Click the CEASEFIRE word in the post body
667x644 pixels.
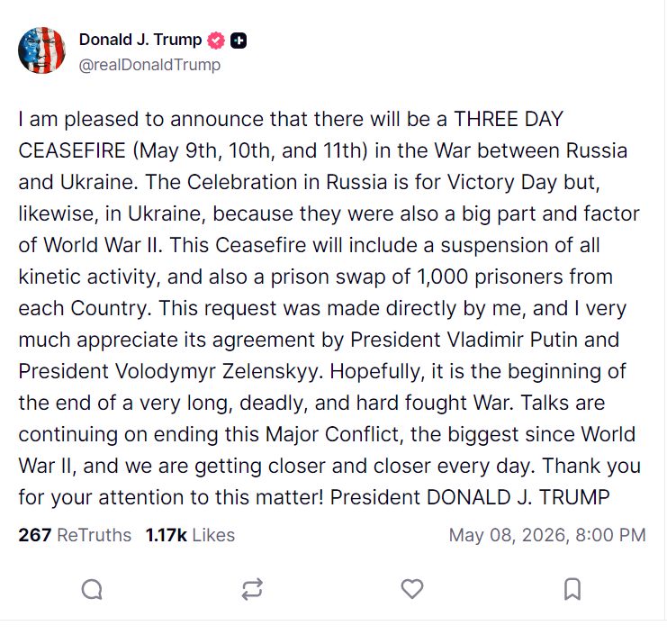(72, 150)
